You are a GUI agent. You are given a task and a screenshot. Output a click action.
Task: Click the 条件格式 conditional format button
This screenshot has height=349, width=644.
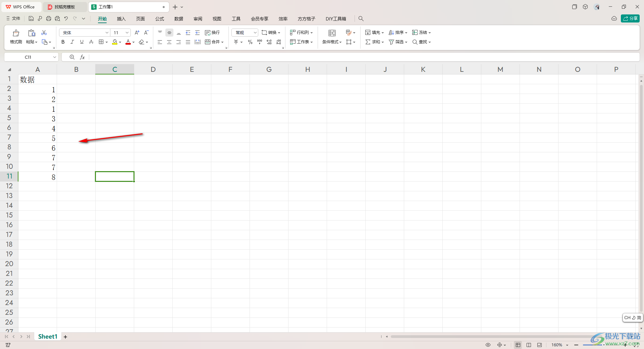(332, 42)
